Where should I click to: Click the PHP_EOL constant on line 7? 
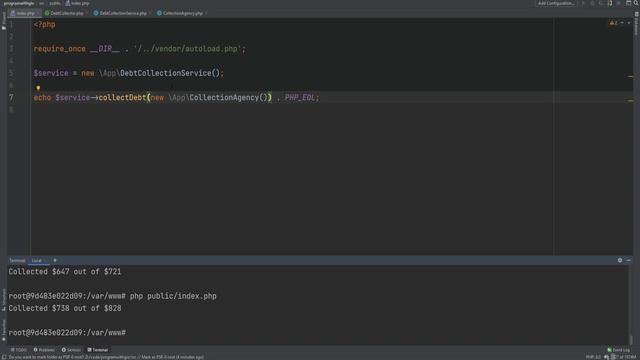tap(300, 98)
